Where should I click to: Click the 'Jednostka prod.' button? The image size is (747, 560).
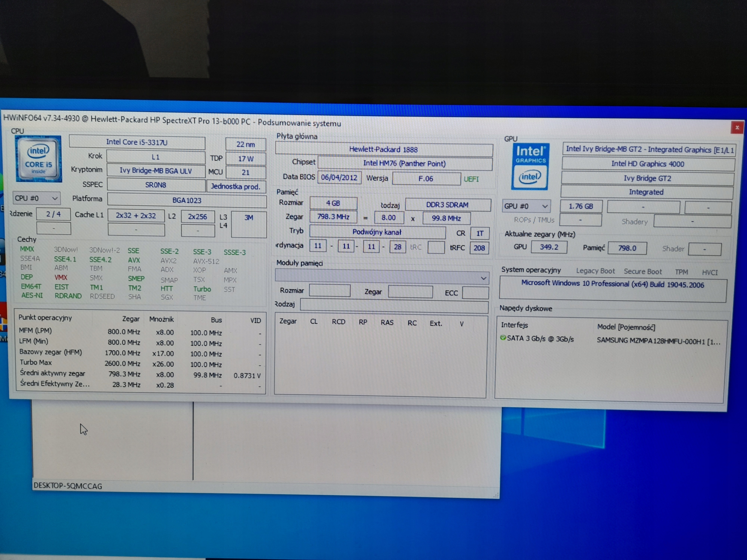[x=236, y=187]
